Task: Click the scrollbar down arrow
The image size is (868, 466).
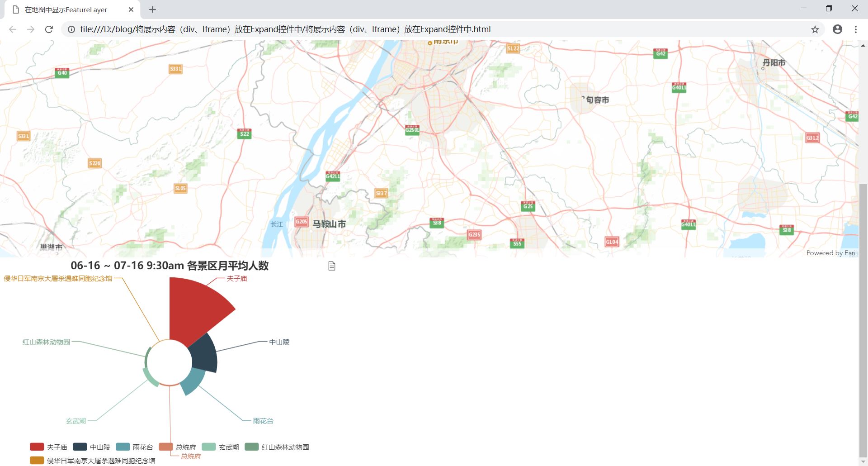Action: pos(863,461)
